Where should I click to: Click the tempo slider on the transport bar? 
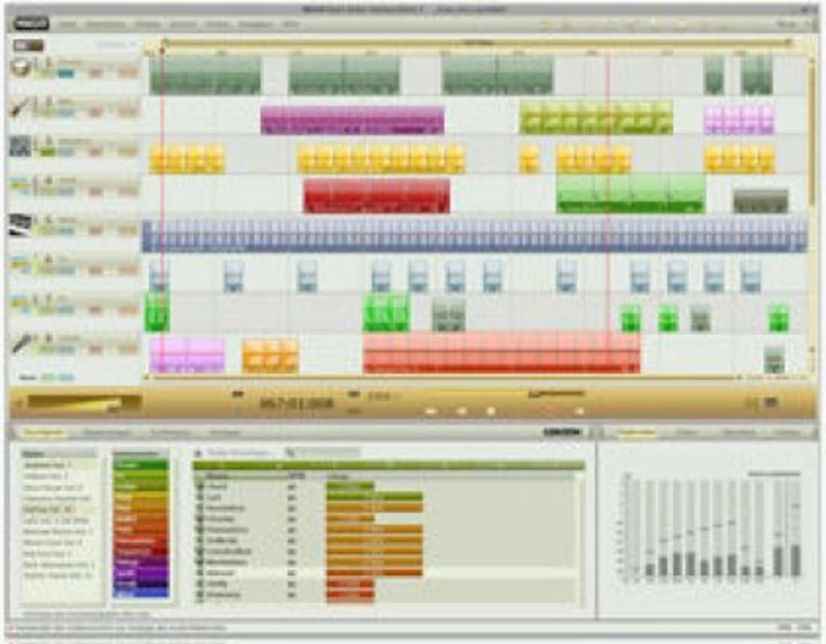pyautogui.click(x=557, y=393)
